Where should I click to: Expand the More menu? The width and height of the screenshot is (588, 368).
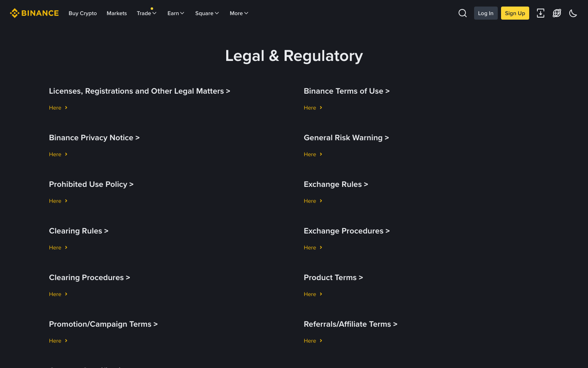point(238,13)
